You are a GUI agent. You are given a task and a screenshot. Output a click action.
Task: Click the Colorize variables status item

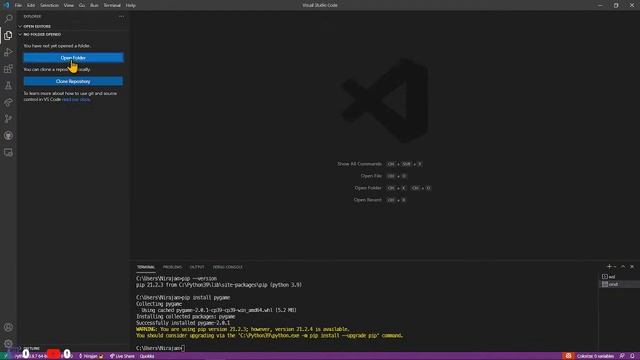595,356
